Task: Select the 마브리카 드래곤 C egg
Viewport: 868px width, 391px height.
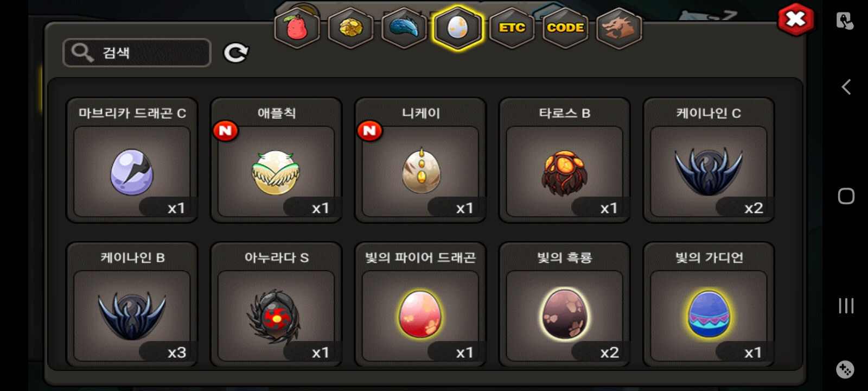Action: pyautogui.click(x=132, y=160)
